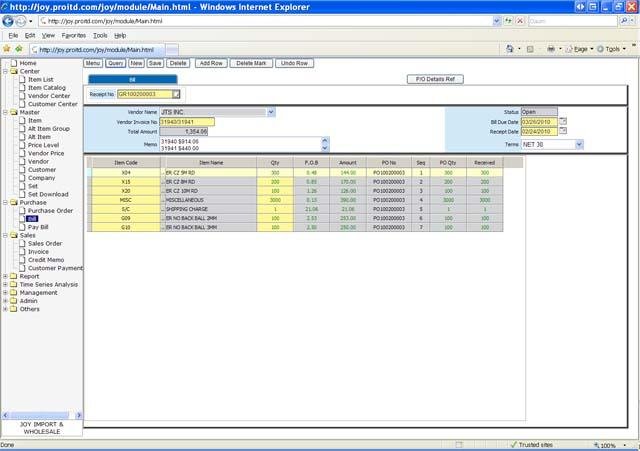The height and width of the screenshot is (451, 640).
Task: Click the Receipt No lookup icon
Action: (176, 94)
